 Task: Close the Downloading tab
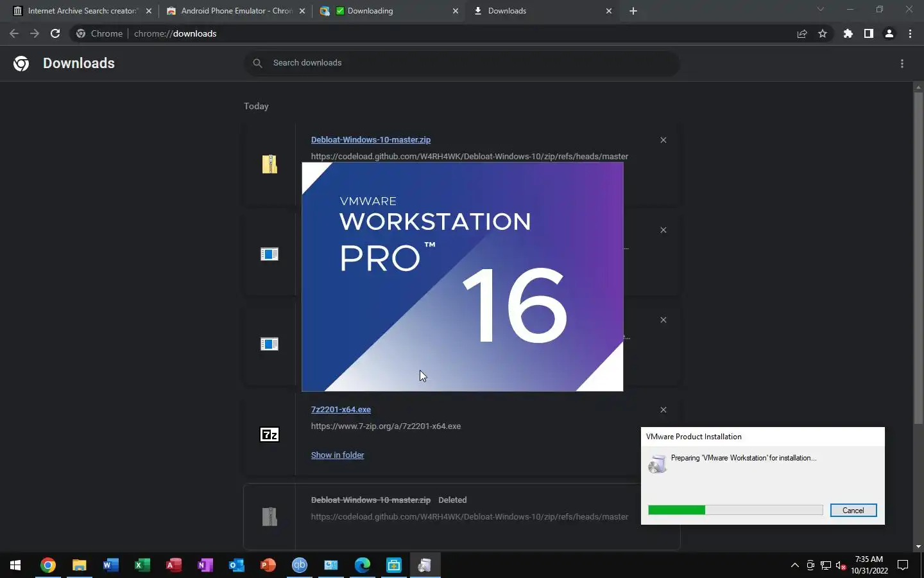tap(456, 11)
